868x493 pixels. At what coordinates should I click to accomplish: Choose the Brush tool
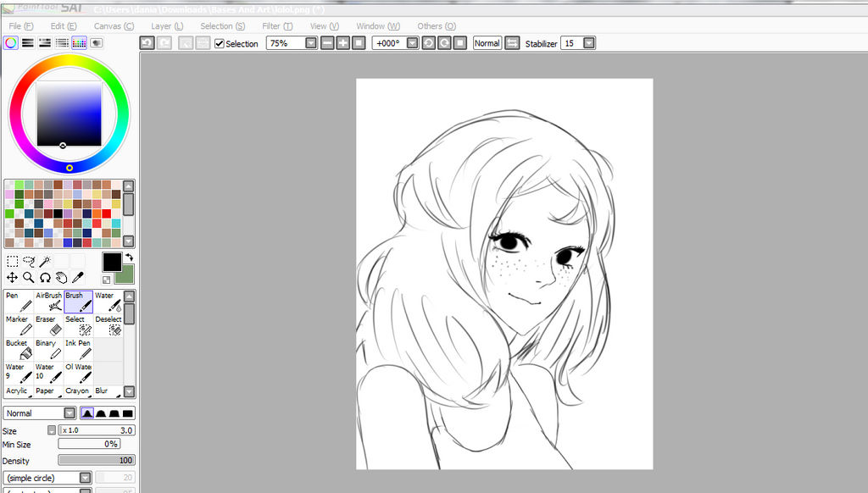click(78, 302)
